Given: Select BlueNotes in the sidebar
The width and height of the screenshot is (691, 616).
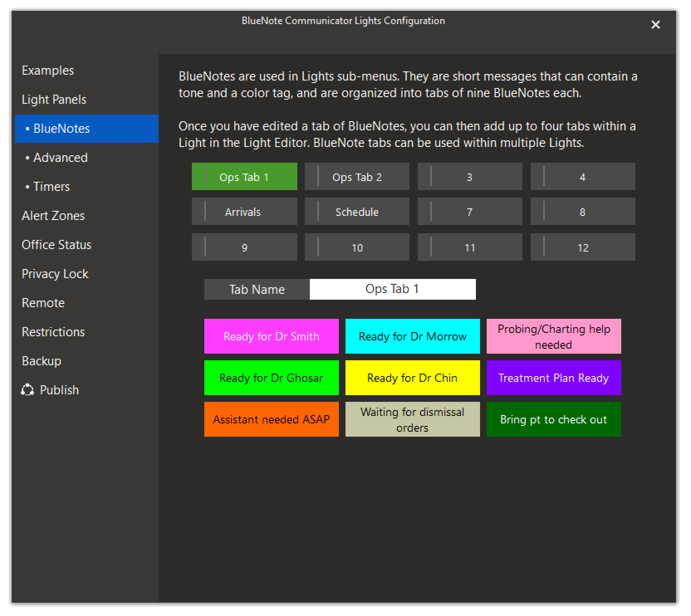Looking at the screenshot, I should coord(87,129).
